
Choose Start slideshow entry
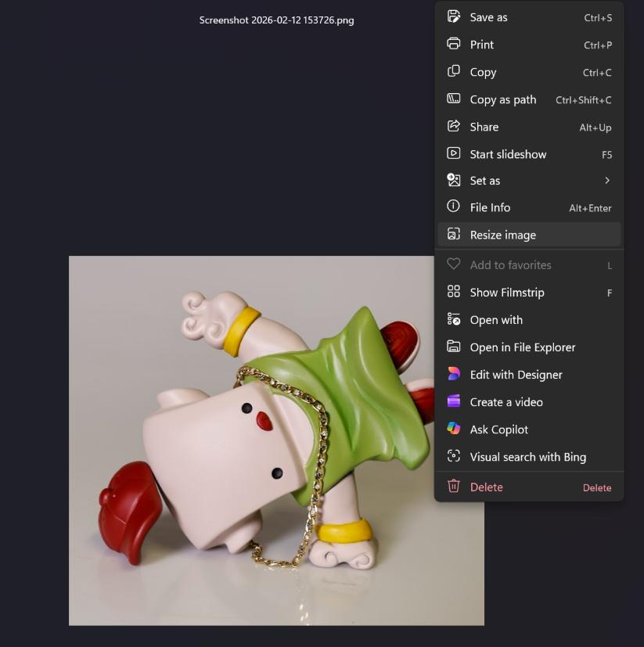tap(529, 154)
